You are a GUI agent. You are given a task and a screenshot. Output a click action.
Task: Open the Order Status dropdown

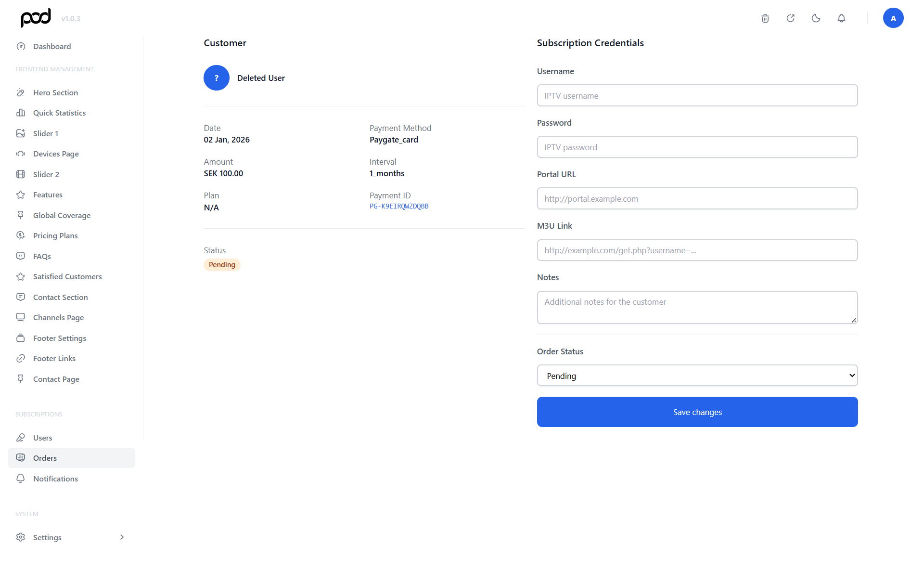pyautogui.click(x=697, y=376)
